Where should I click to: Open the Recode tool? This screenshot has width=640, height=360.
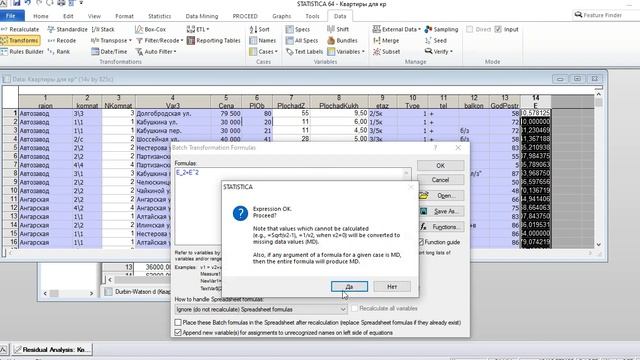point(62,40)
